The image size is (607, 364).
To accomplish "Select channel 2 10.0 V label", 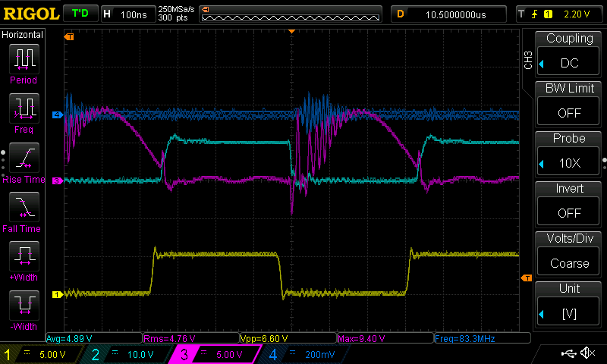I will coord(140,355).
